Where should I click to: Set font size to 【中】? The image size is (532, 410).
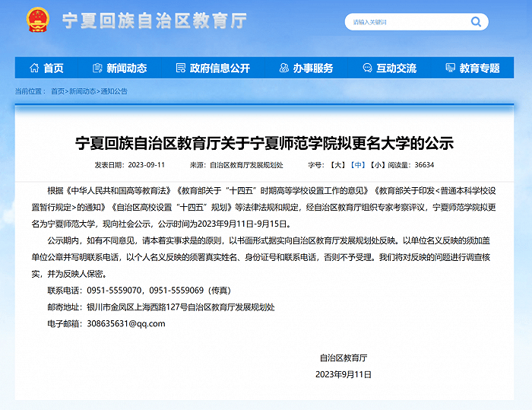click(x=358, y=165)
